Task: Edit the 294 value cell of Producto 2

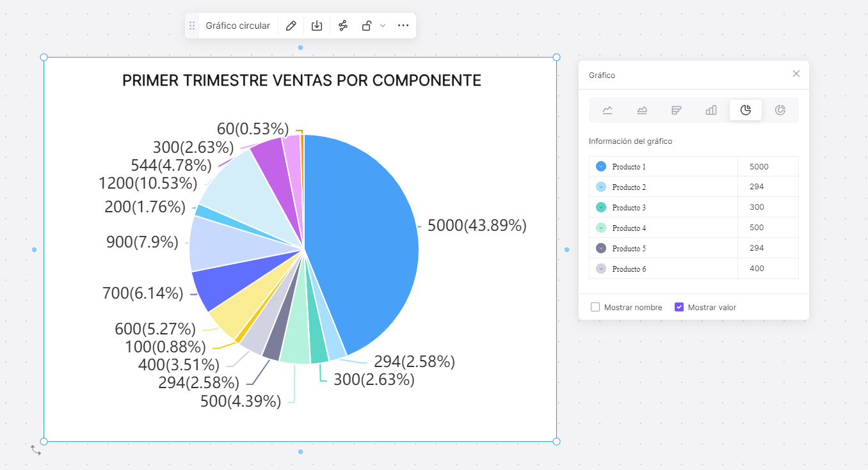Action: point(768,187)
